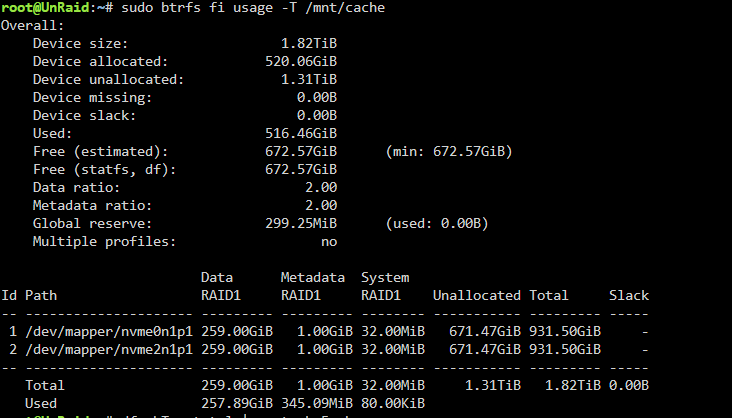Click the 'Slack' column header
The image size is (732, 418).
click(x=629, y=296)
